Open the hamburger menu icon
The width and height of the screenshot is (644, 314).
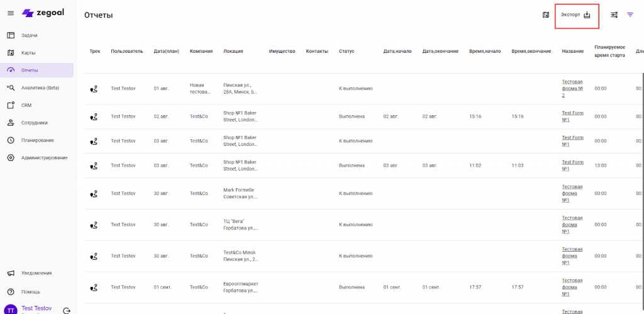tap(10, 13)
